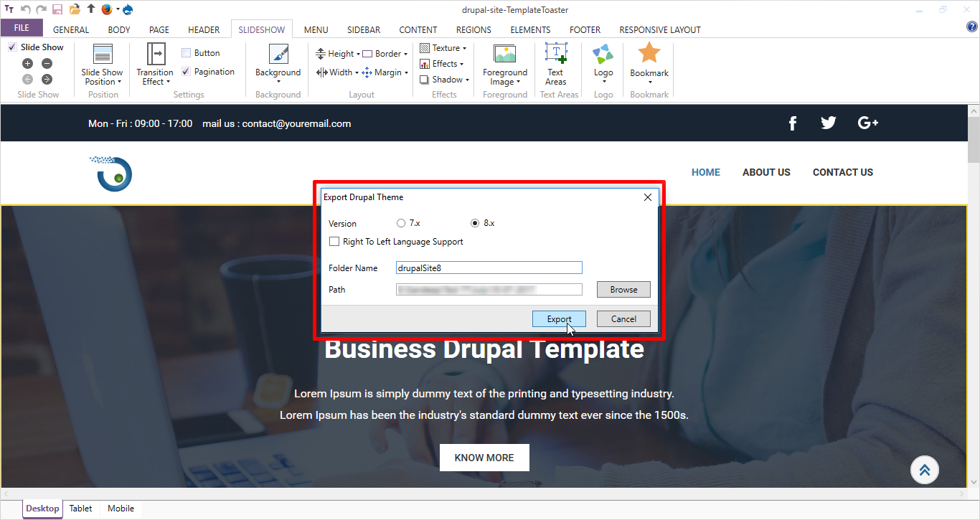Screen dimensions: 980x520
Task: Click the Logo icon in ribbon
Action: coord(603,55)
